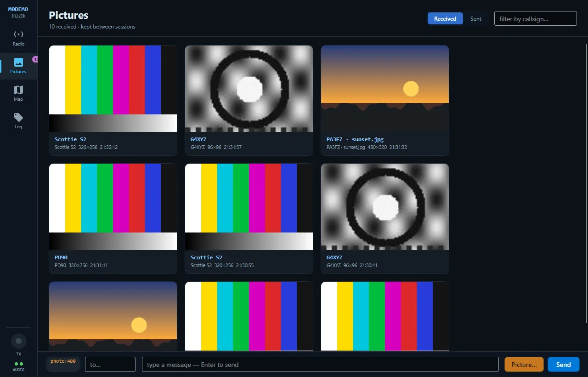Click 'Scottie S2 320×256 21:30:55' details
This screenshot has width=588, height=377.
222,265
